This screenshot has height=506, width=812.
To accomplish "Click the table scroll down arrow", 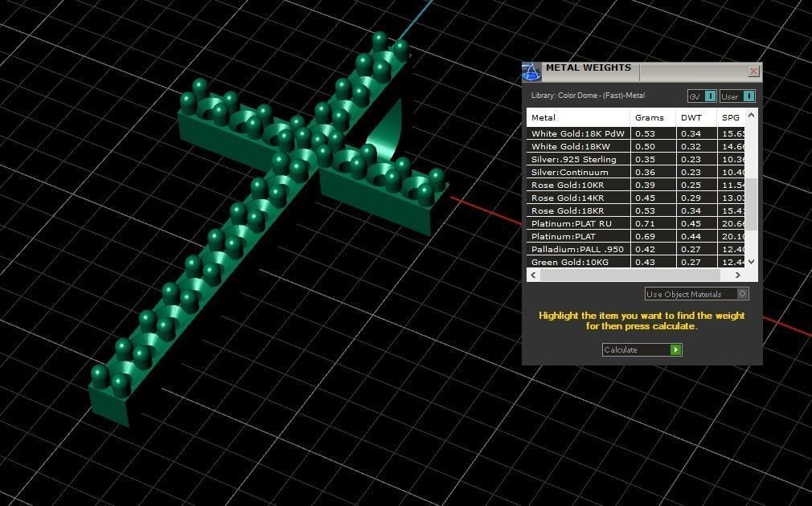I will click(752, 262).
